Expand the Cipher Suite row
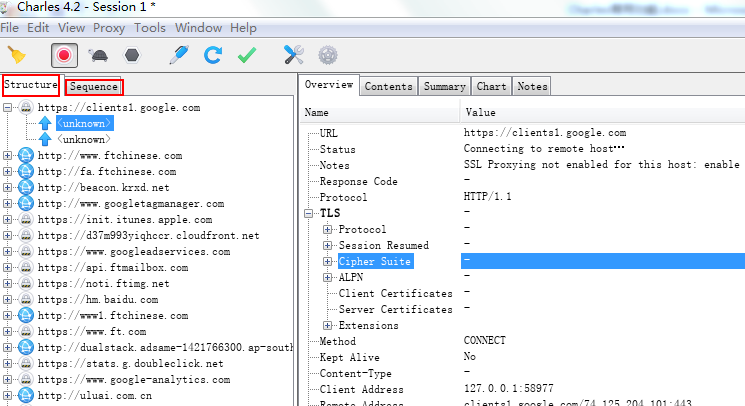 [327, 261]
